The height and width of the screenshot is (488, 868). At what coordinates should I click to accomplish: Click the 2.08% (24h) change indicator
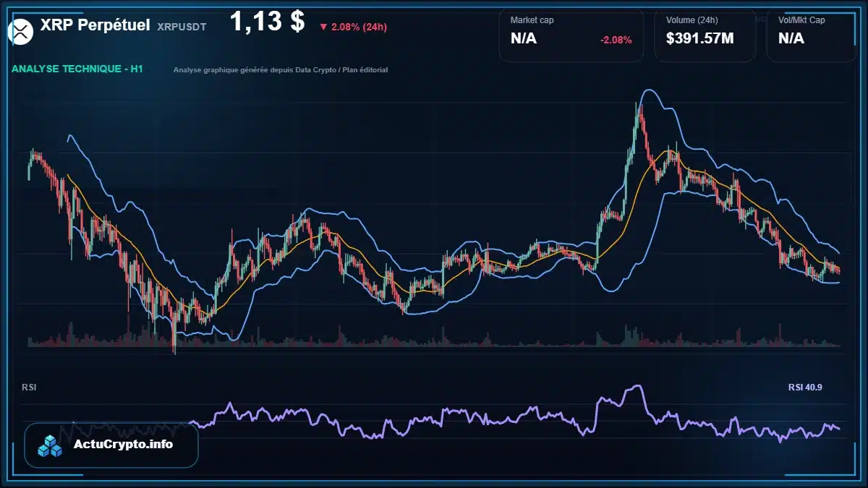click(x=353, y=27)
